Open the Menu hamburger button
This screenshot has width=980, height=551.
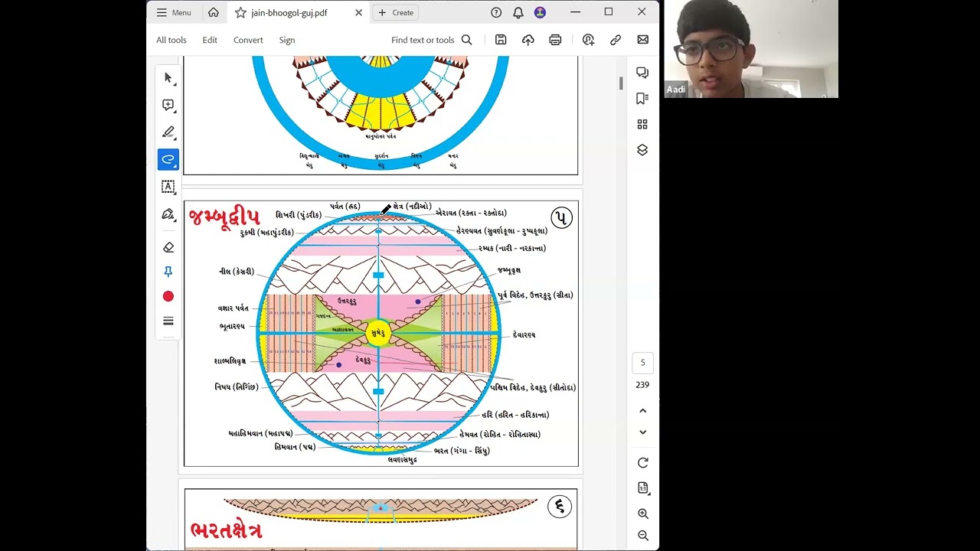click(x=174, y=12)
